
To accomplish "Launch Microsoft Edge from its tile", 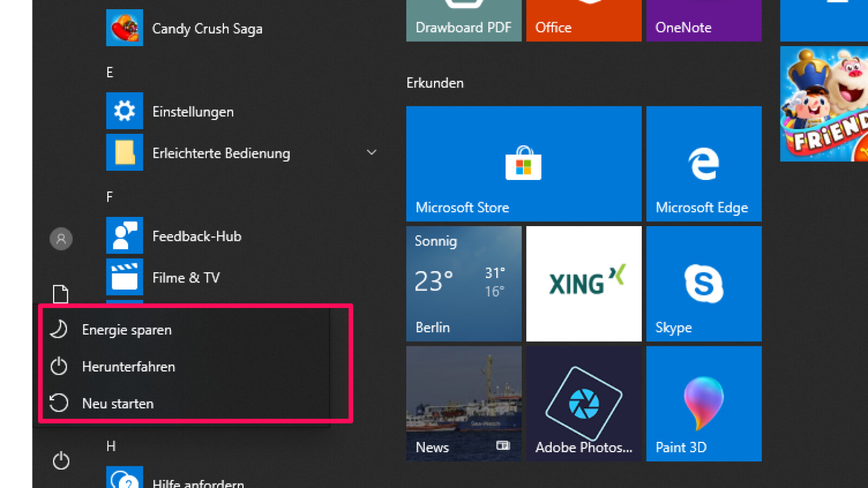I will click(x=704, y=164).
